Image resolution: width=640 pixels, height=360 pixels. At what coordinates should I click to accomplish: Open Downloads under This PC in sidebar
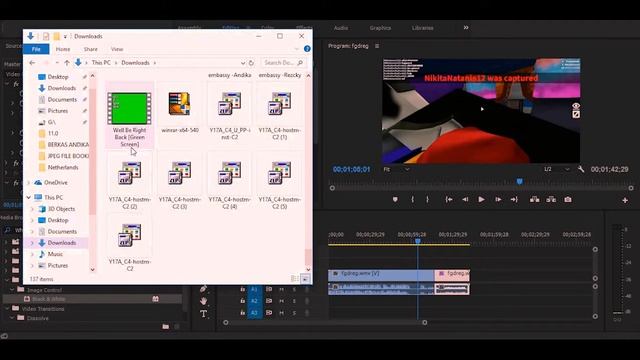[x=62, y=242]
